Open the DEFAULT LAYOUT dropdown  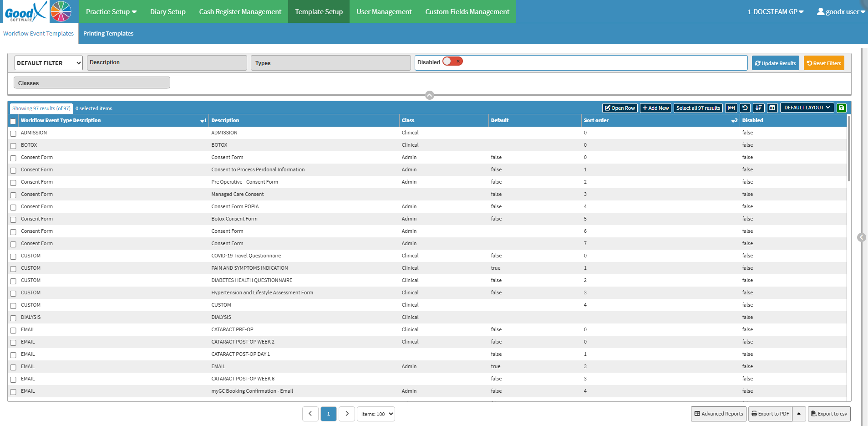(x=807, y=108)
